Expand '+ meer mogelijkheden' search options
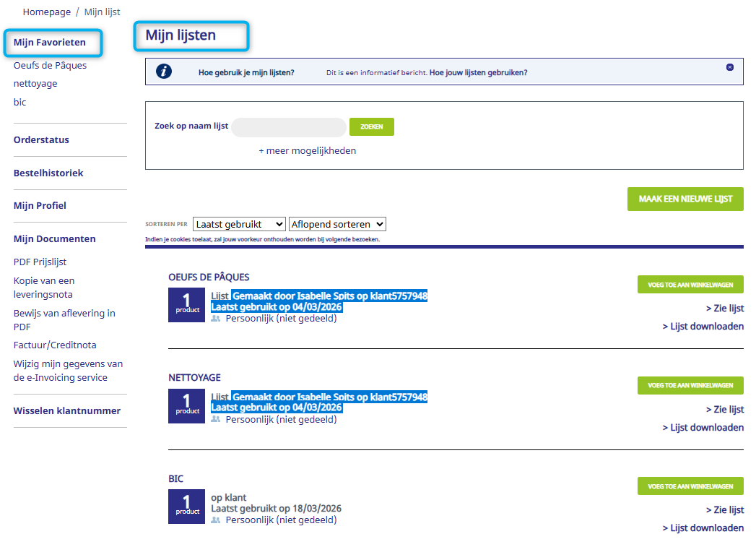756x547 pixels. coord(307,151)
